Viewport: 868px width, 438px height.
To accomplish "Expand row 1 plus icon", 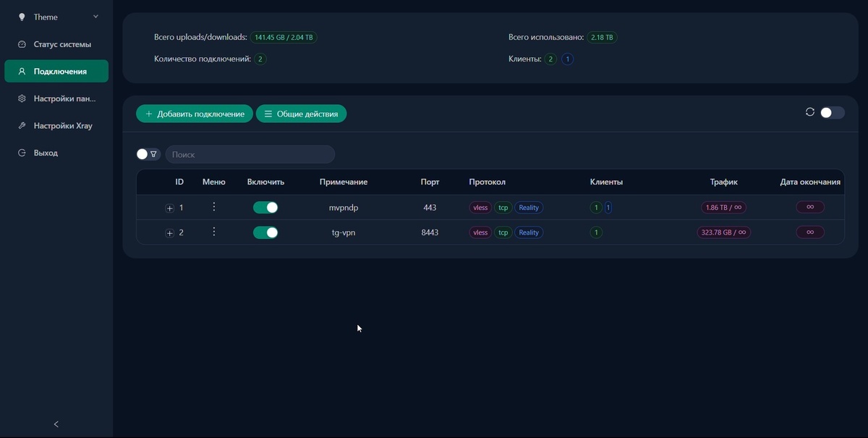I will pos(169,209).
